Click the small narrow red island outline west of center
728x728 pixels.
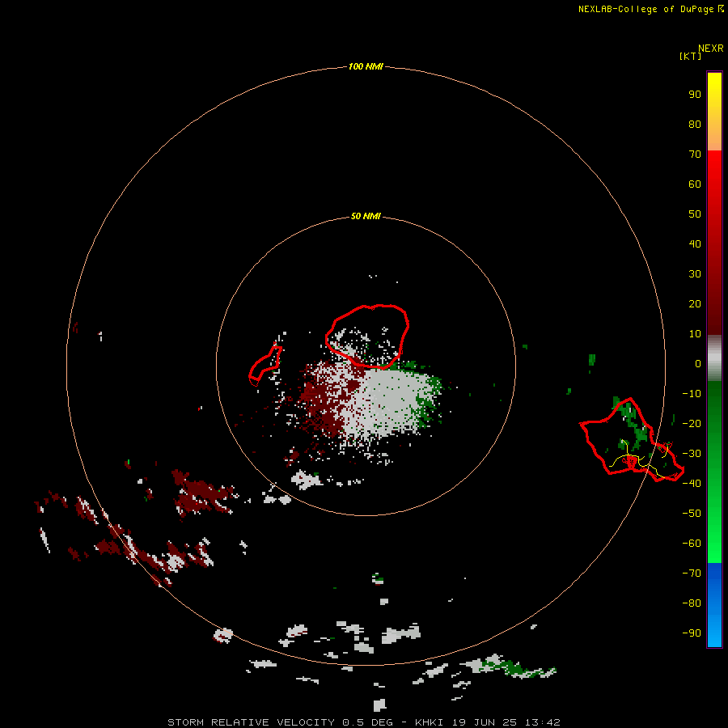265,366
